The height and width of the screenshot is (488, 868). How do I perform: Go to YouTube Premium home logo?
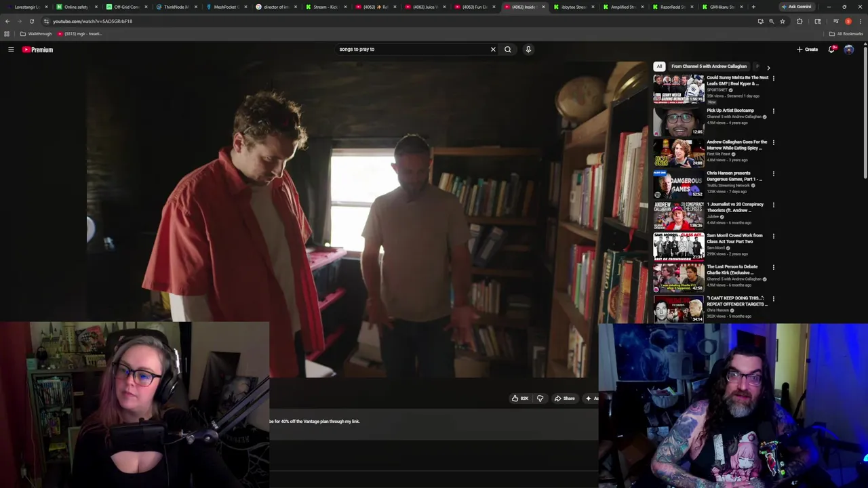pyautogui.click(x=37, y=49)
